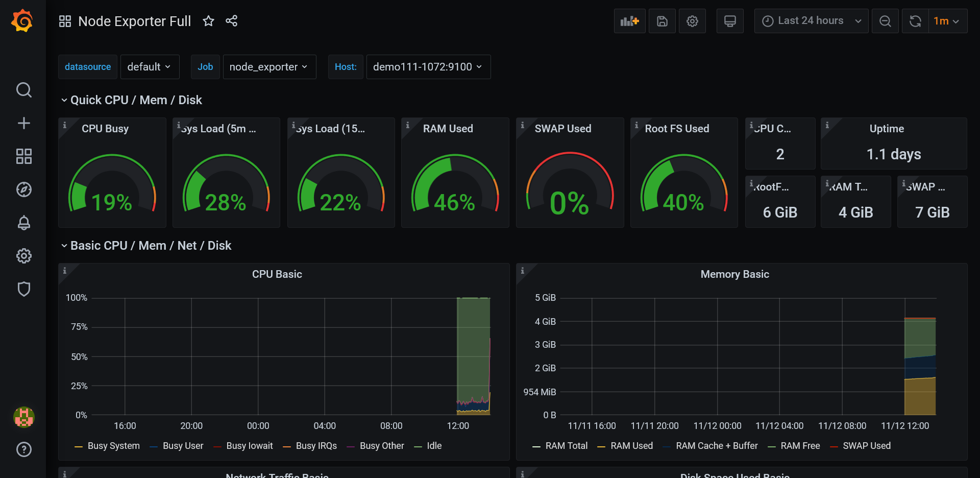Click the Root FS Used panel title
Image resolution: width=980 pixels, height=478 pixels.
(677, 129)
